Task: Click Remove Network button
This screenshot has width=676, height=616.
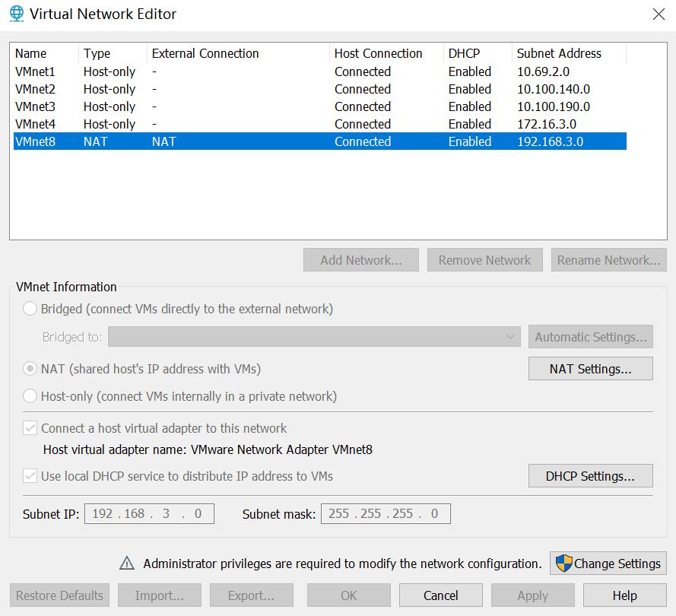Action: point(484,260)
